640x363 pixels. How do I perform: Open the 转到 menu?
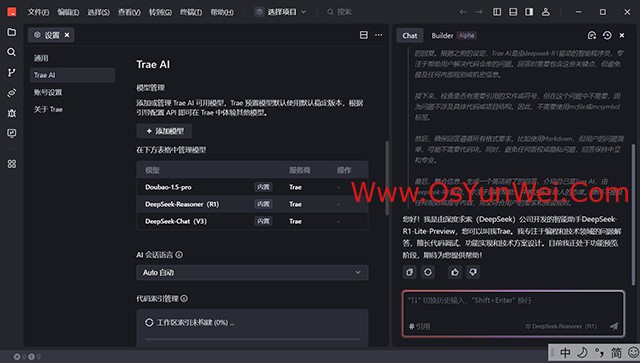[160, 12]
